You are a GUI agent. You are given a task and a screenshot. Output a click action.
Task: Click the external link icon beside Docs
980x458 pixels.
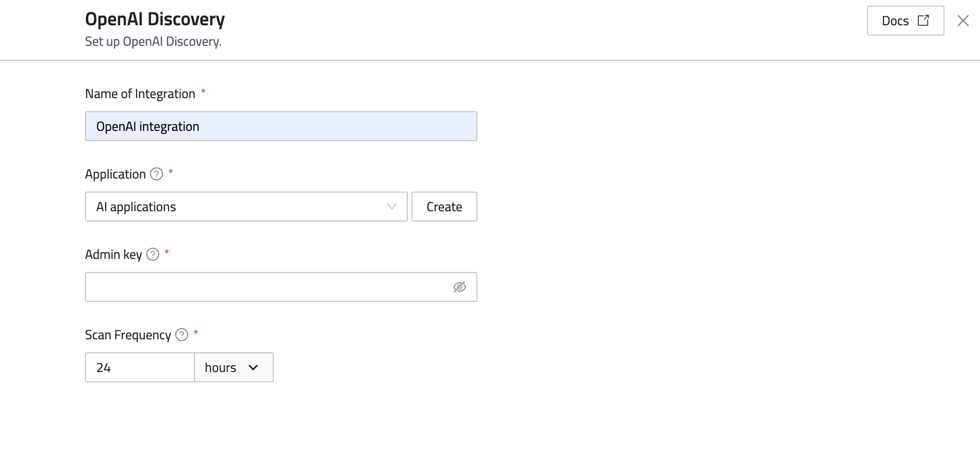click(x=923, y=21)
